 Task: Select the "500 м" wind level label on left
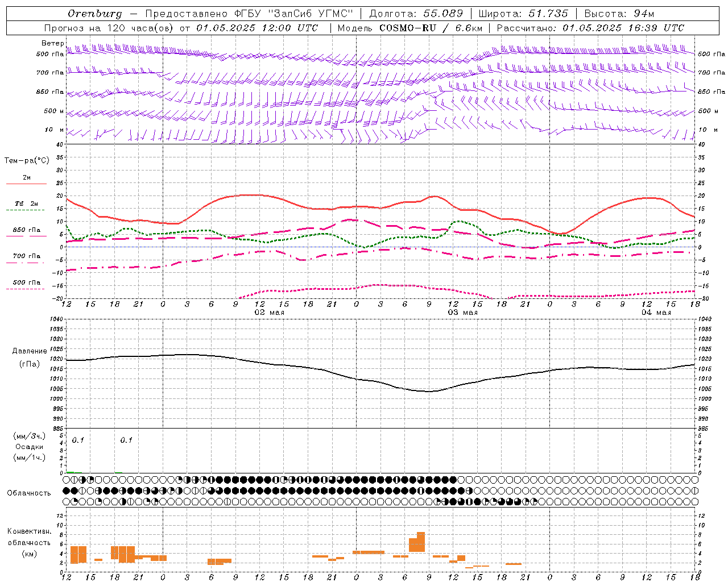53,111
